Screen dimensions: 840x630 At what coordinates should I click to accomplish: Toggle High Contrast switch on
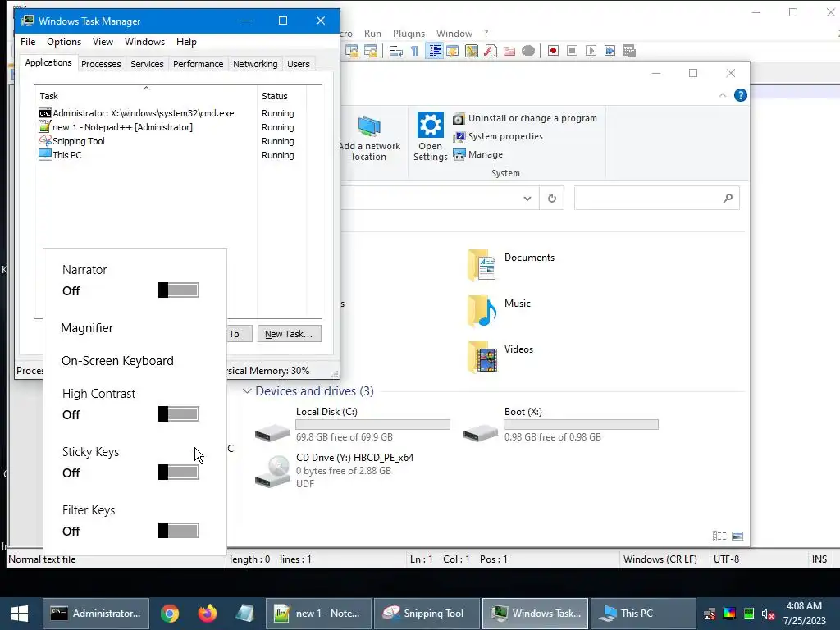pos(178,413)
